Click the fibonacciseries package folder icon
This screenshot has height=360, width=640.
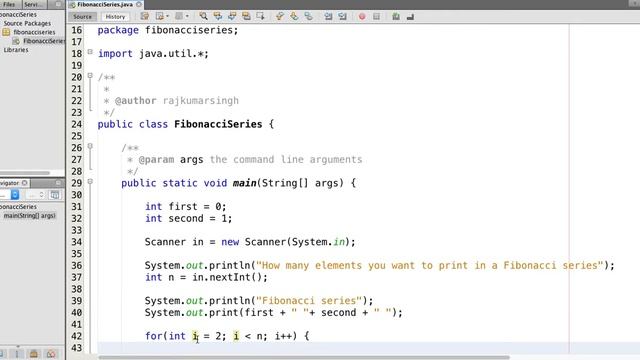6,32
